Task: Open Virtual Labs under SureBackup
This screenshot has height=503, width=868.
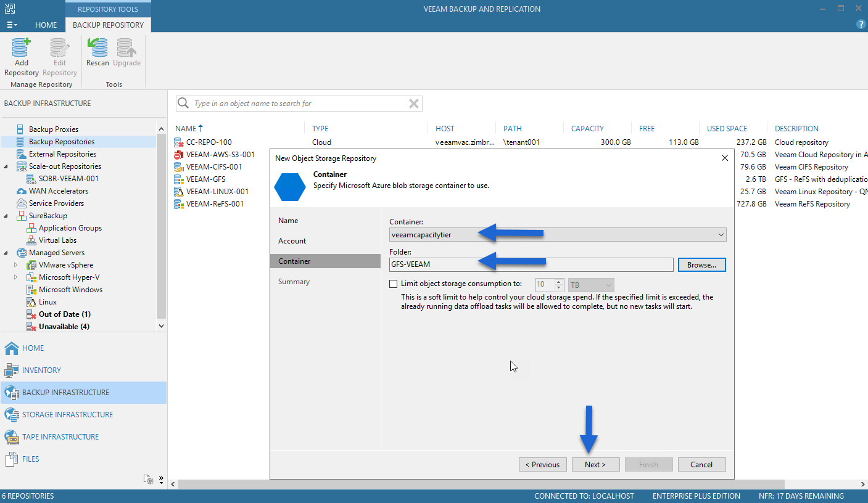Action: [58, 240]
